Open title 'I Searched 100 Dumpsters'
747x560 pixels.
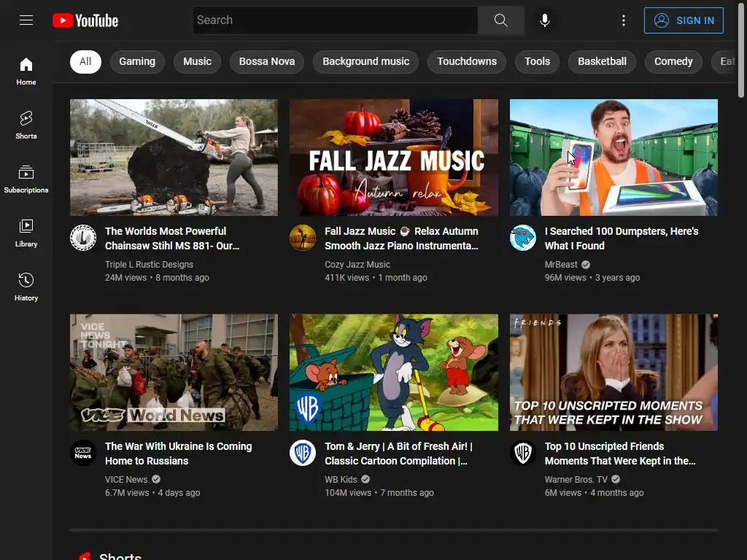tap(622, 238)
